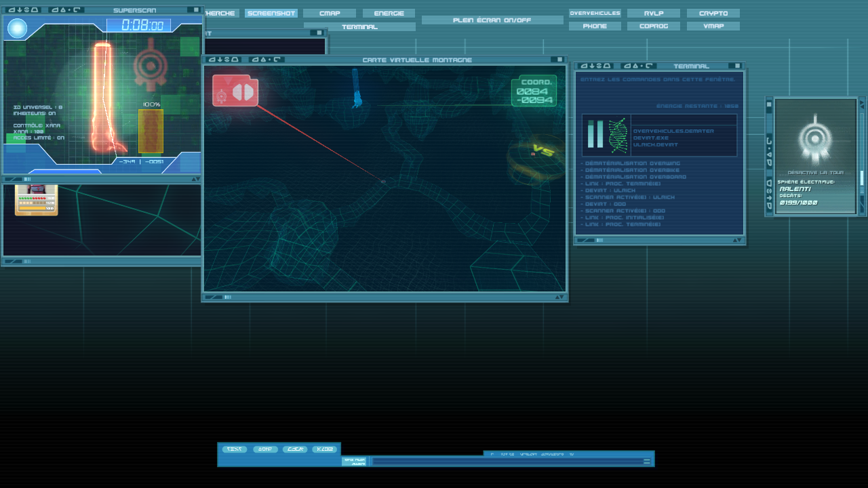Select DEVIRT.EXE in the Terminal list
The height and width of the screenshot is (488, 868).
650,138
